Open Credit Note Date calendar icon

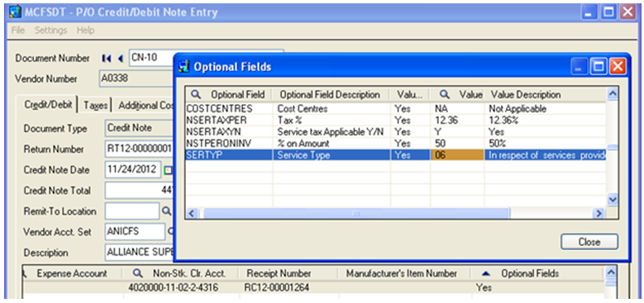168,170
